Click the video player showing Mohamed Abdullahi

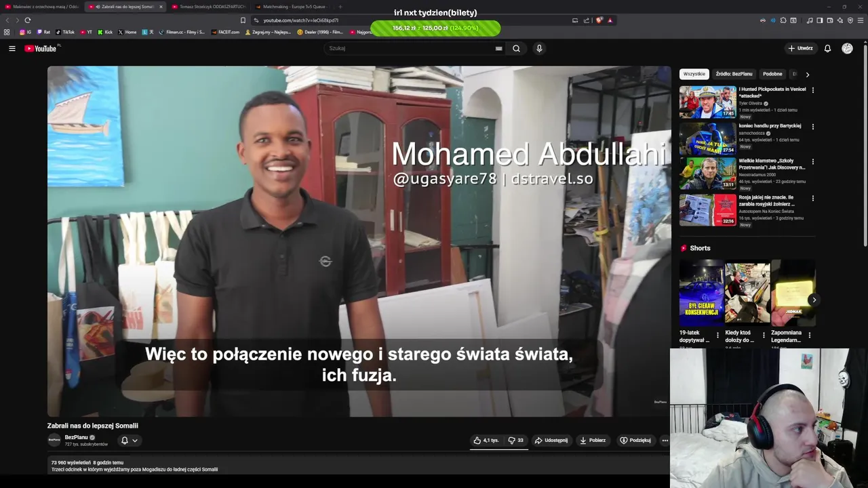(359, 241)
